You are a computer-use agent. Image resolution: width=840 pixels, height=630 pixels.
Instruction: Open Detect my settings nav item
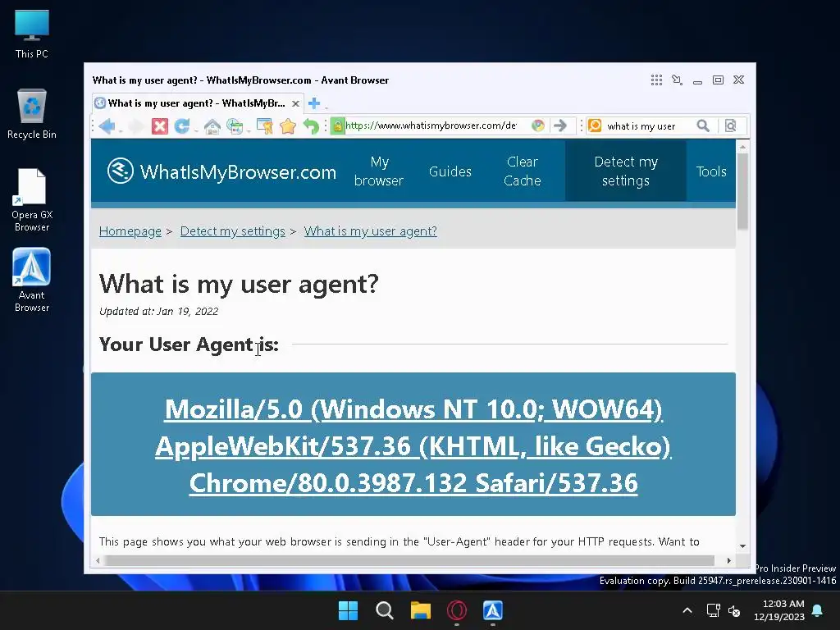pos(626,171)
